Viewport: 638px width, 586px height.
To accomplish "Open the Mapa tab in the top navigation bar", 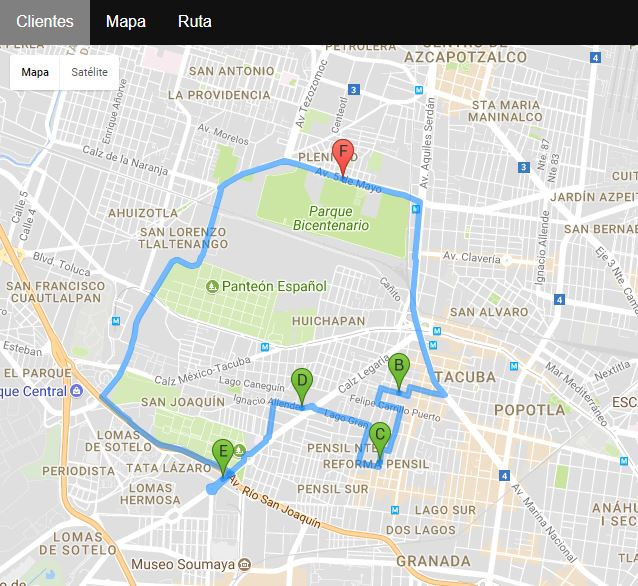I will pos(125,22).
